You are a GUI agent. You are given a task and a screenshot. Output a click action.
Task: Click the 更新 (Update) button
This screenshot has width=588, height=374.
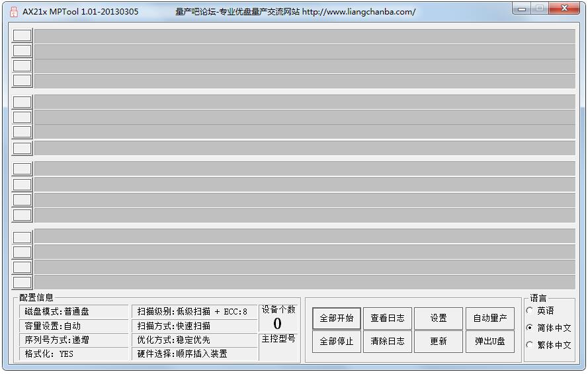point(439,342)
